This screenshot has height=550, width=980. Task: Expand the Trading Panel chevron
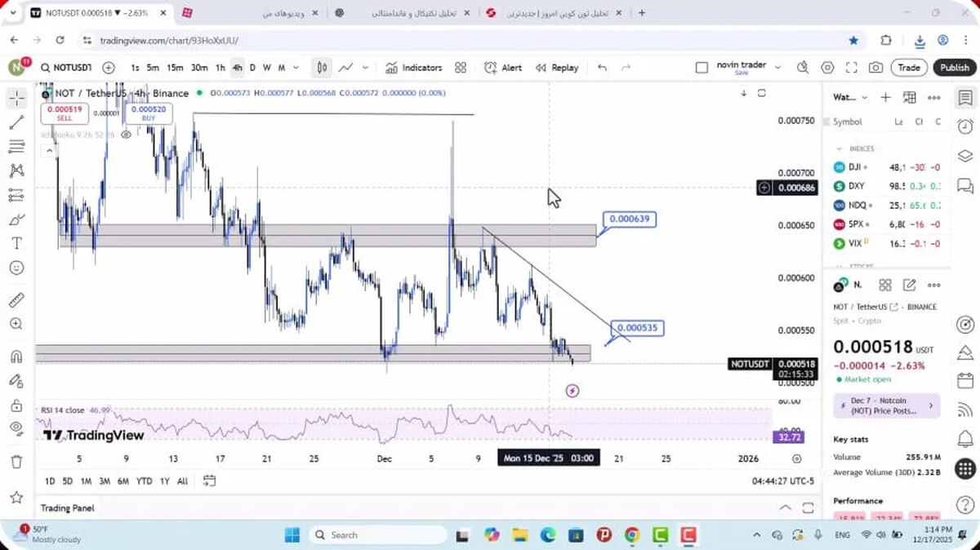tap(785, 508)
